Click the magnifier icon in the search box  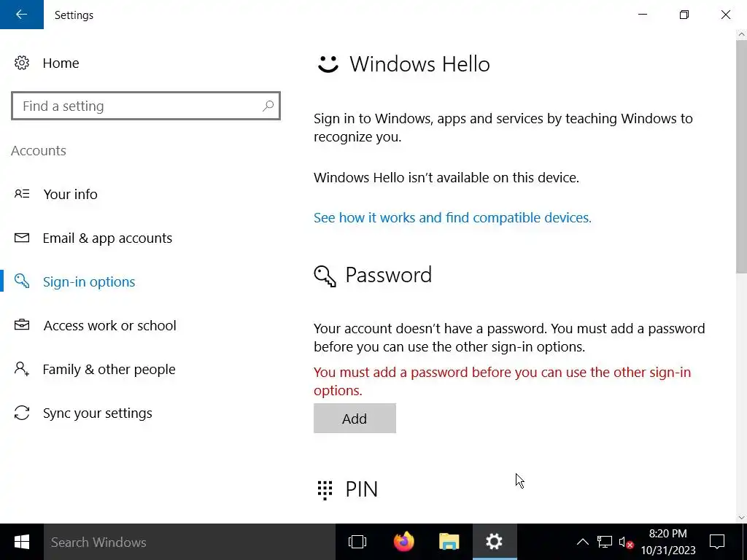(268, 106)
